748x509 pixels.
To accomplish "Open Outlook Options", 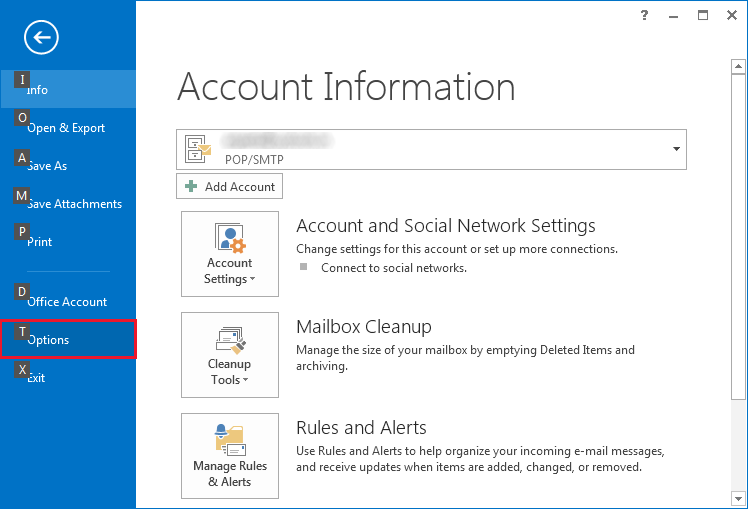I will [68, 340].
